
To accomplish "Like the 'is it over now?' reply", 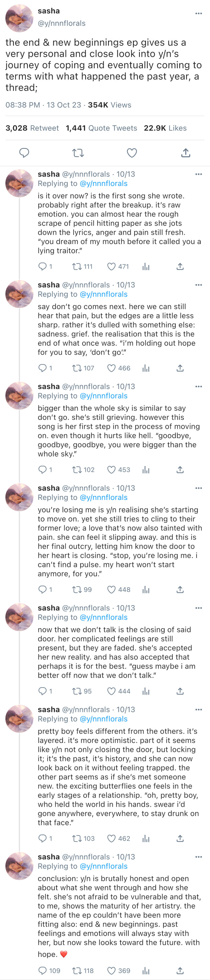I will [111, 267].
